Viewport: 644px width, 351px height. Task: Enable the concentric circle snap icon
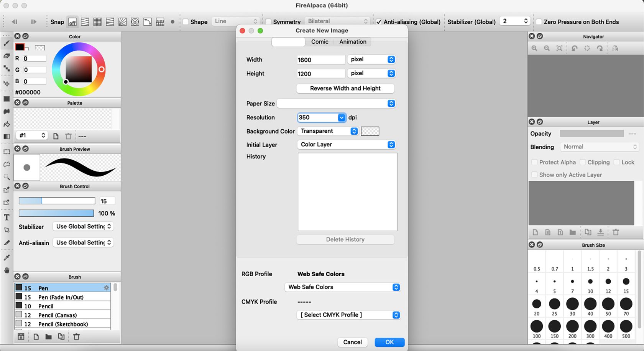click(x=135, y=22)
